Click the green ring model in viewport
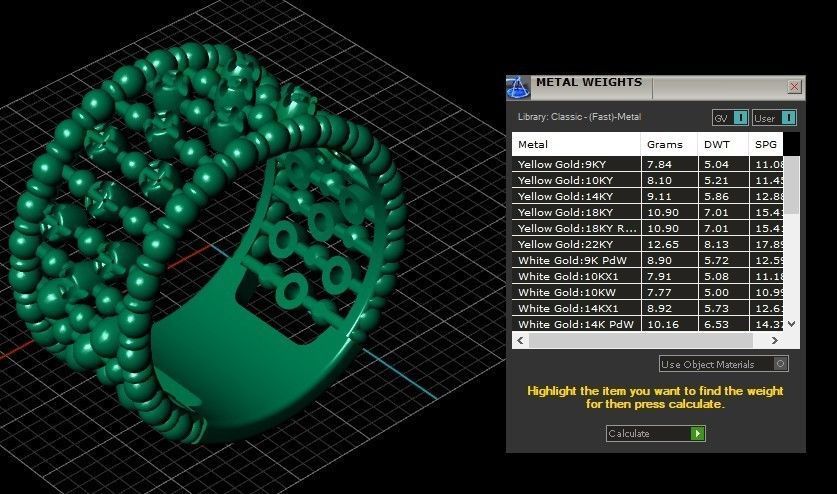The width and height of the screenshot is (837, 494). point(206,243)
